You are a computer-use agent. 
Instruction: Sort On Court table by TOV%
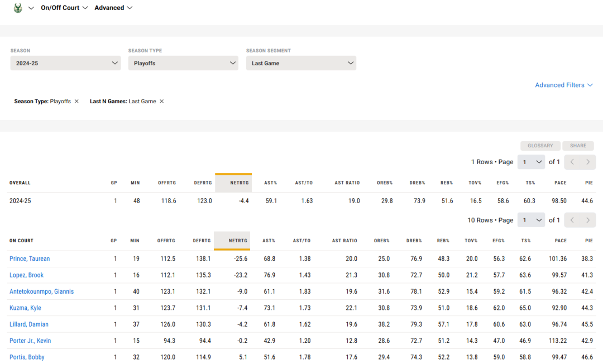point(471,241)
